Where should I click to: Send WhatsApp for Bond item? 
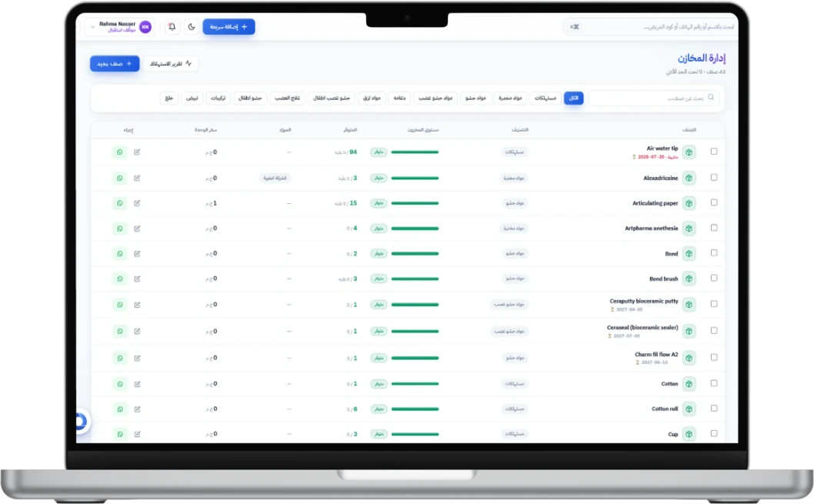click(120, 254)
